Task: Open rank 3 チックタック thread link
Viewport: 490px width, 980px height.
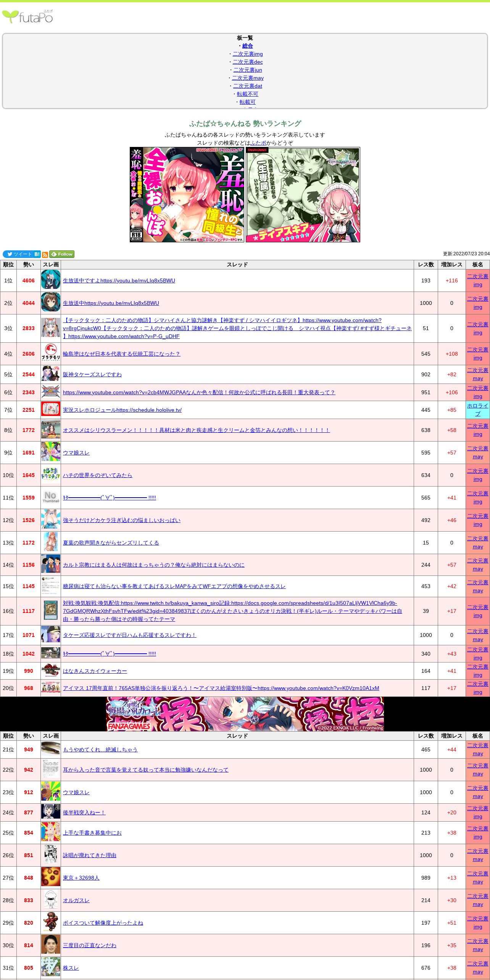Action: (x=237, y=328)
